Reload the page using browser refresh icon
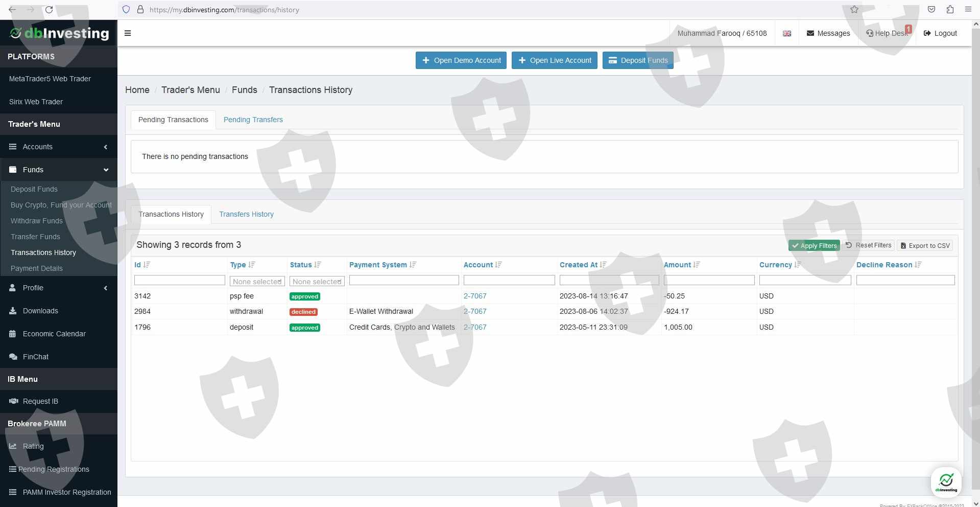The image size is (980, 507). (49, 10)
